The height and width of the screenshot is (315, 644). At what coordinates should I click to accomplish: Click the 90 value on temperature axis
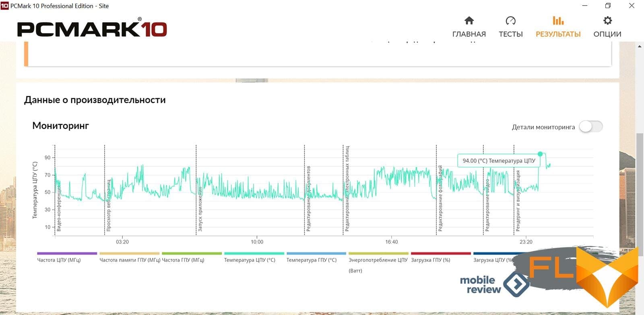pyautogui.click(x=47, y=157)
